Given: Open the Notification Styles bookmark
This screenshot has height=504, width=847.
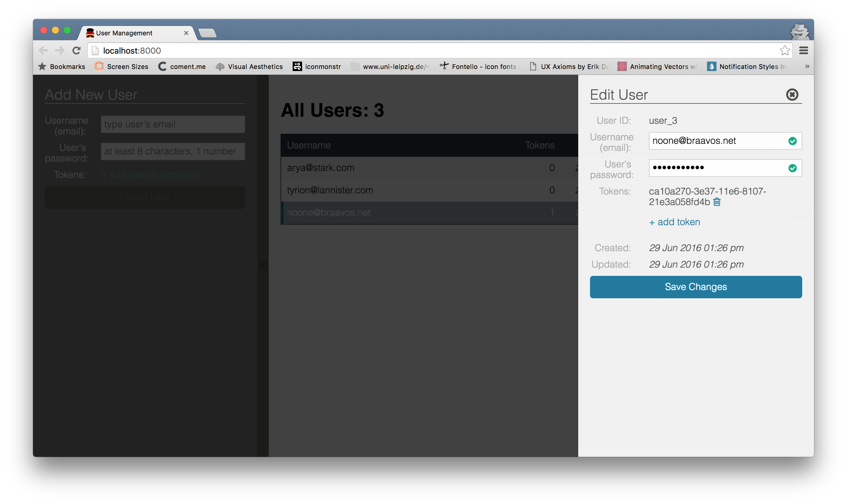Looking at the screenshot, I should tap(746, 67).
